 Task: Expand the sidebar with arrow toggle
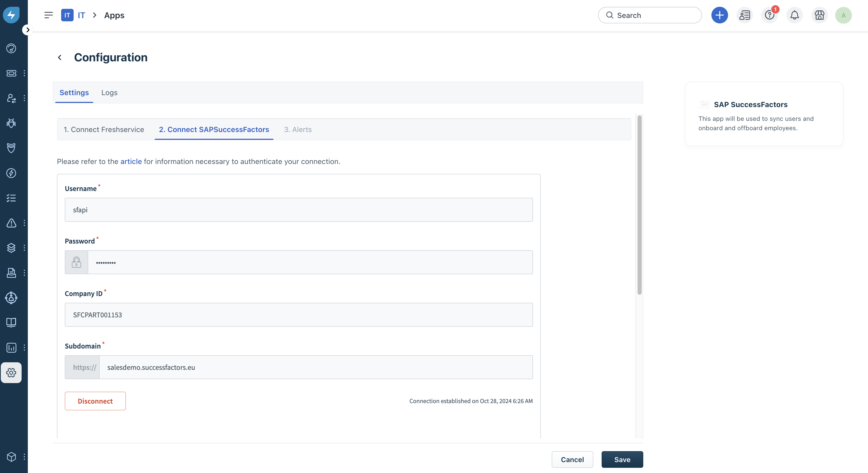coord(28,30)
